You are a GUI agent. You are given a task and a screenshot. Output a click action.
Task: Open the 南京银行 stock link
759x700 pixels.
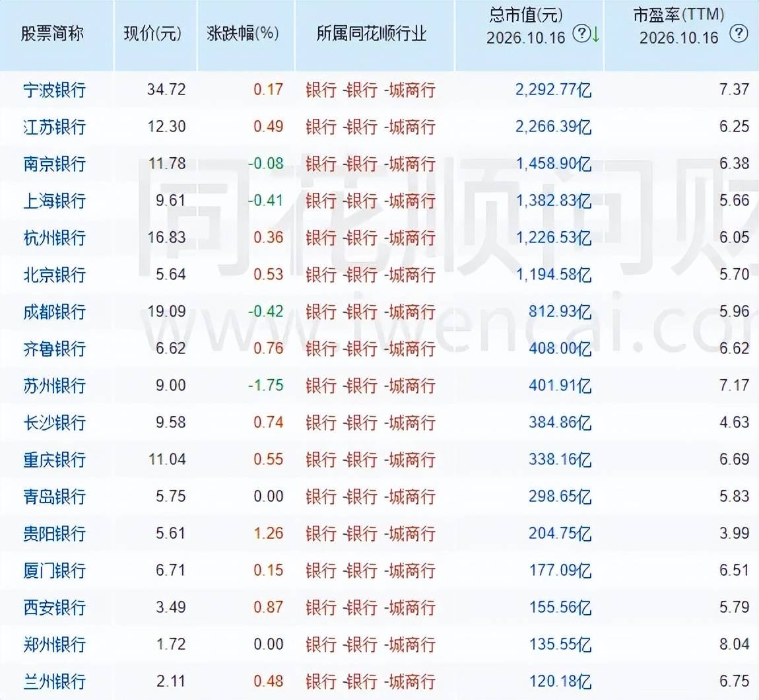click(x=55, y=164)
